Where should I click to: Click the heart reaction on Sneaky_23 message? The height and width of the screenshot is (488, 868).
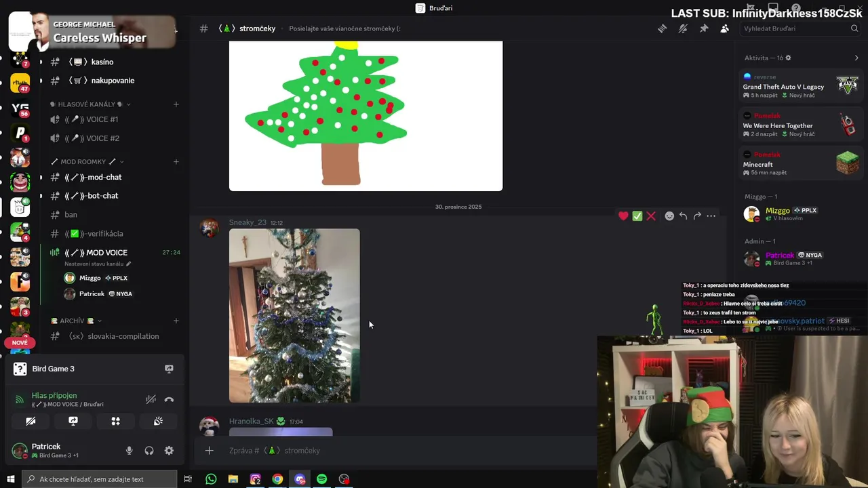click(x=623, y=216)
